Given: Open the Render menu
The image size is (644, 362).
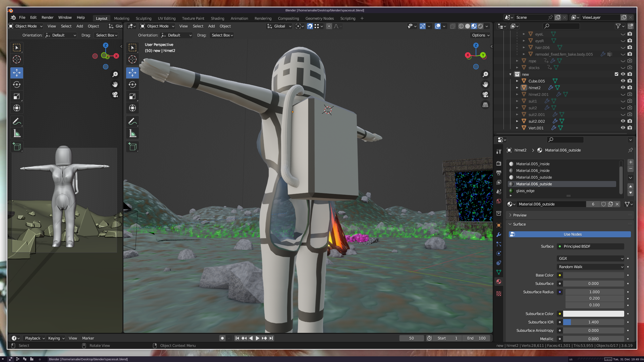Looking at the screenshot, I should 47,17.
